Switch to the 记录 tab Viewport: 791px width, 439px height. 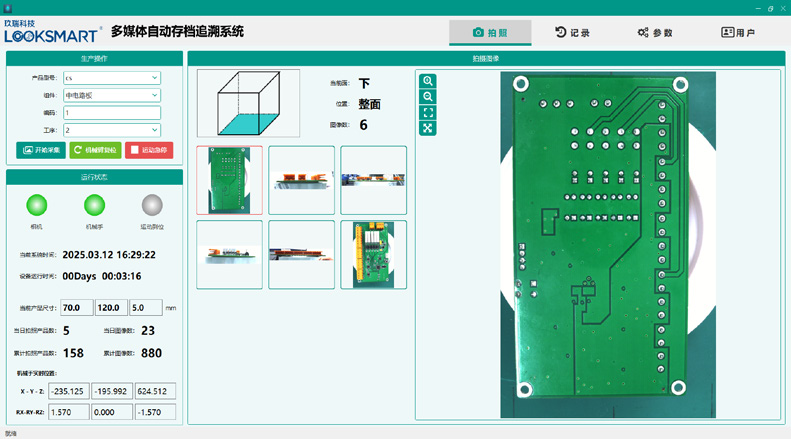[572, 33]
